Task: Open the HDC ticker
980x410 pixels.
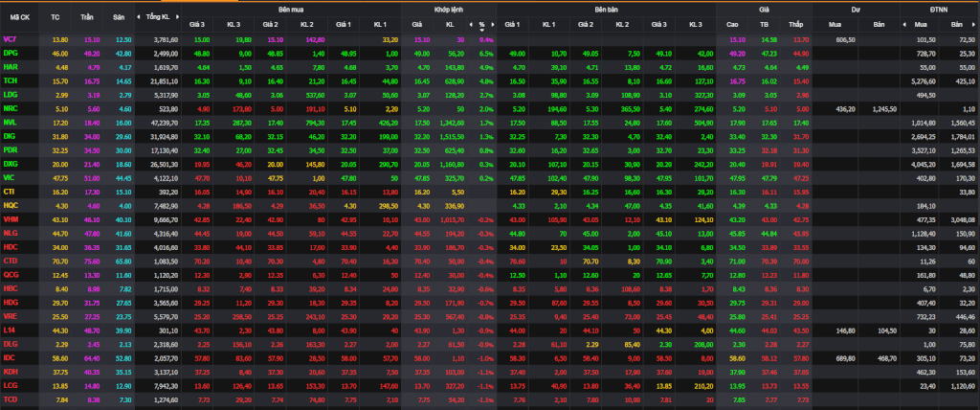Action: tap(10, 246)
